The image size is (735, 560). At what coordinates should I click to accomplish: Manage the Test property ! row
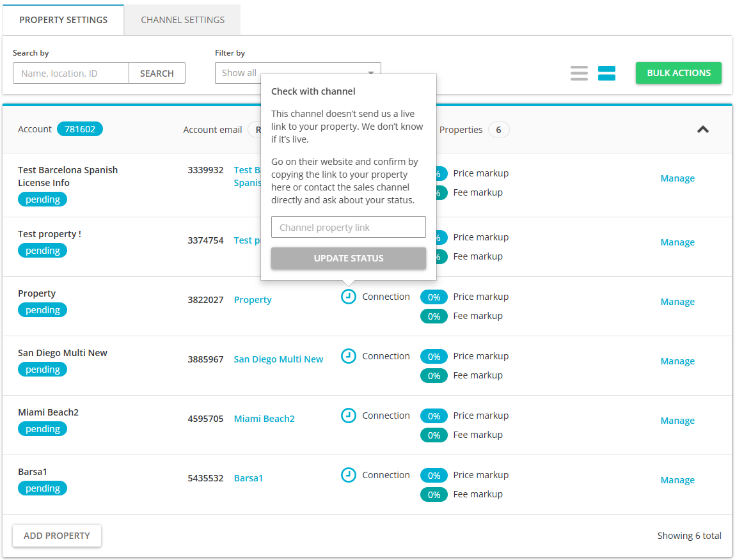[677, 243]
